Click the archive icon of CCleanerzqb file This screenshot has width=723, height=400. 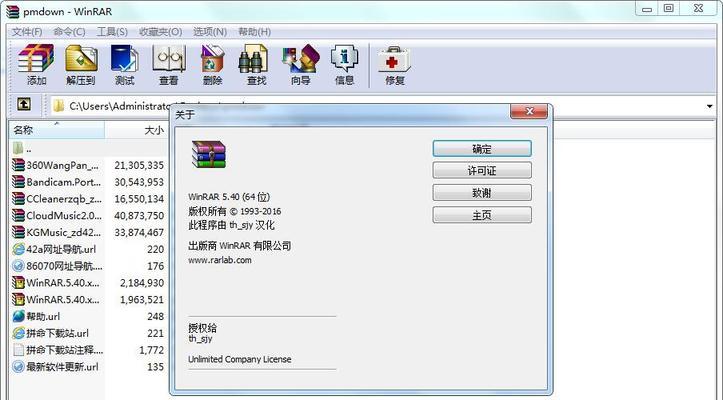tap(18, 199)
